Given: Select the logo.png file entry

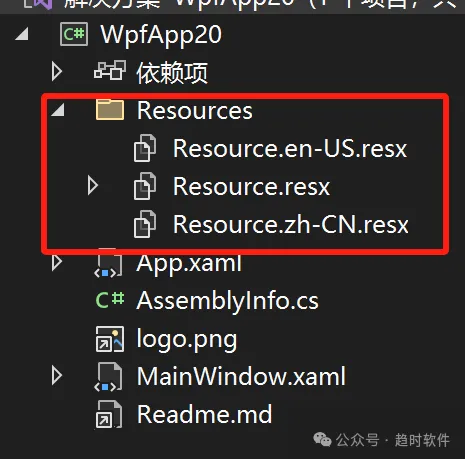Looking at the screenshot, I should click(x=187, y=340).
